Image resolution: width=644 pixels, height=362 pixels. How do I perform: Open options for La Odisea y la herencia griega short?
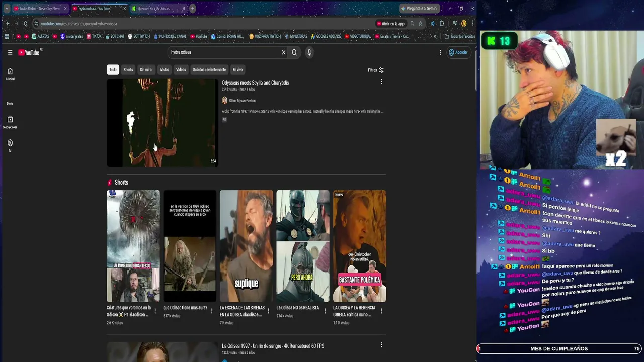tap(381, 311)
